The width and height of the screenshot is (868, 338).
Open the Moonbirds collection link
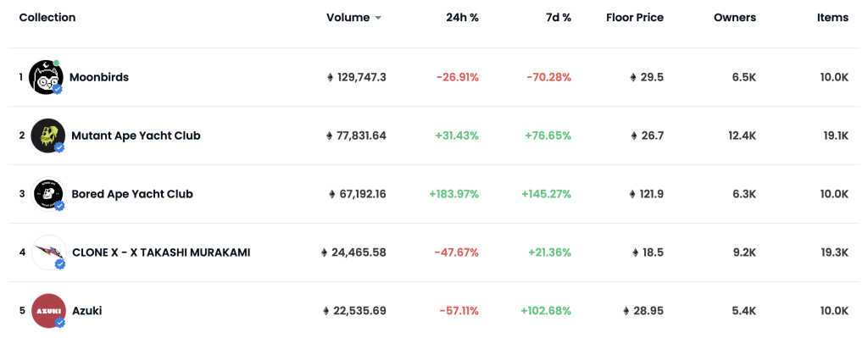click(x=99, y=77)
